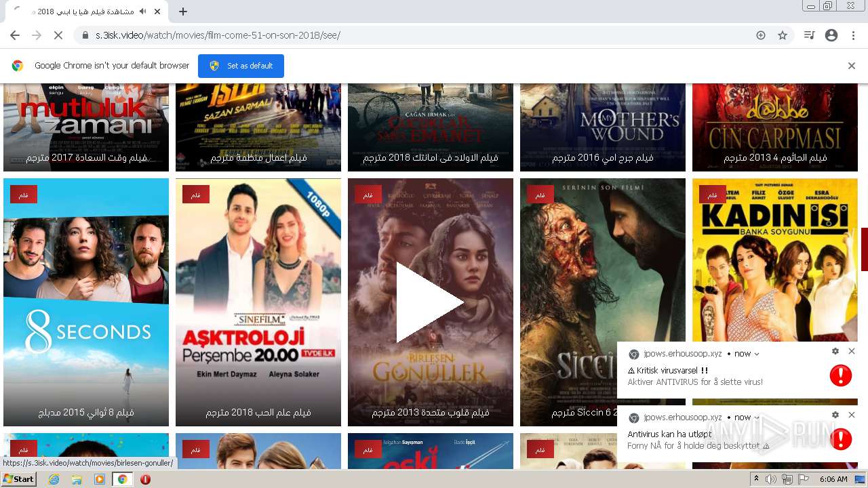Screen dimensions: 868x488
Task: Open the Windows Start menu
Action: click(x=18, y=479)
